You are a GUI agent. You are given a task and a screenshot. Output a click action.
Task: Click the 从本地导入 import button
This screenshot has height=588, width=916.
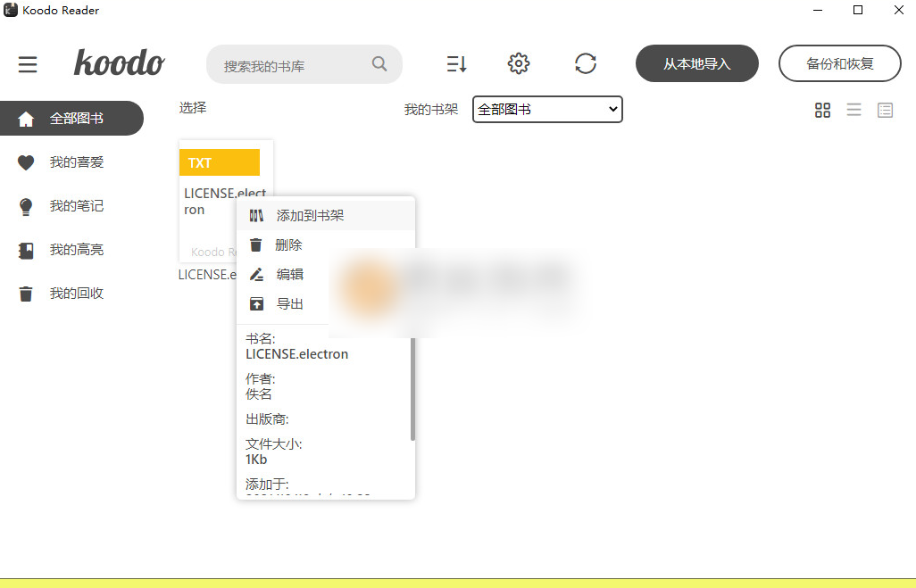pyautogui.click(x=696, y=63)
